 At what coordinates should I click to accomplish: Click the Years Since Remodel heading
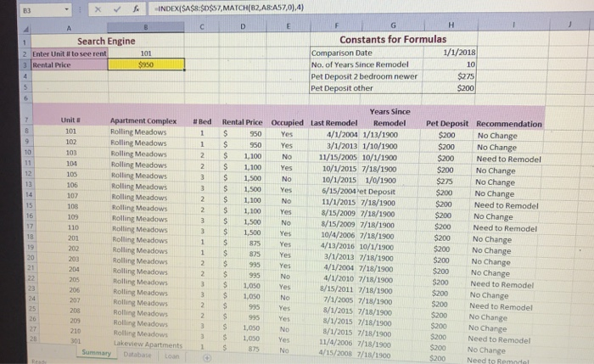(389, 117)
